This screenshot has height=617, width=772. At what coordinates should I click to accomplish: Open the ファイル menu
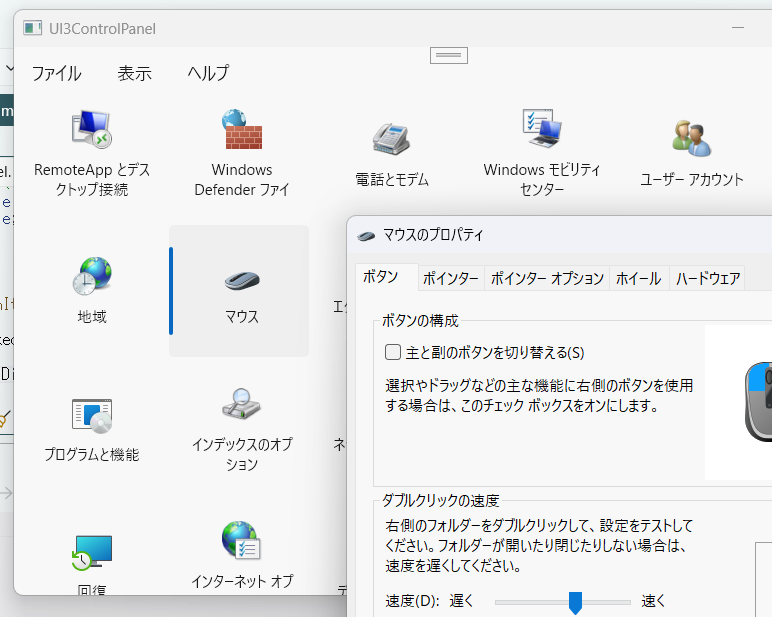56,73
